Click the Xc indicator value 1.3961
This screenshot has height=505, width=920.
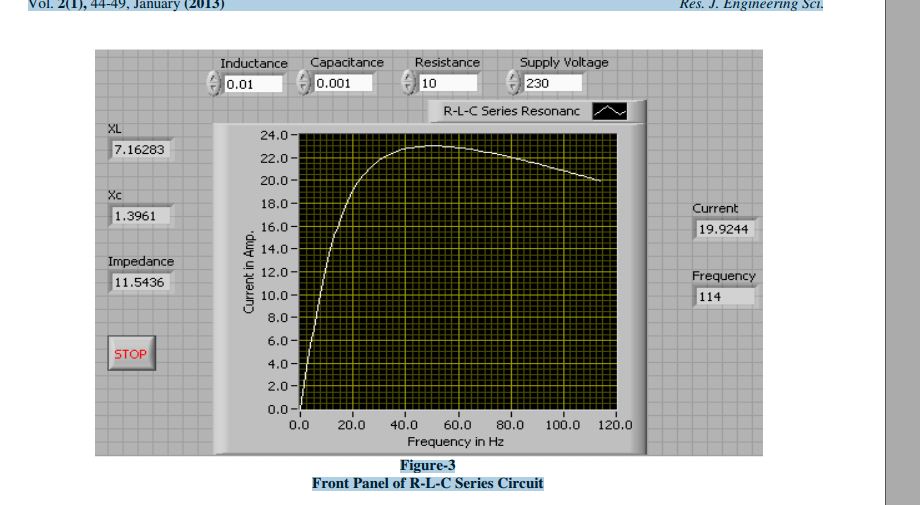[140, 216]
